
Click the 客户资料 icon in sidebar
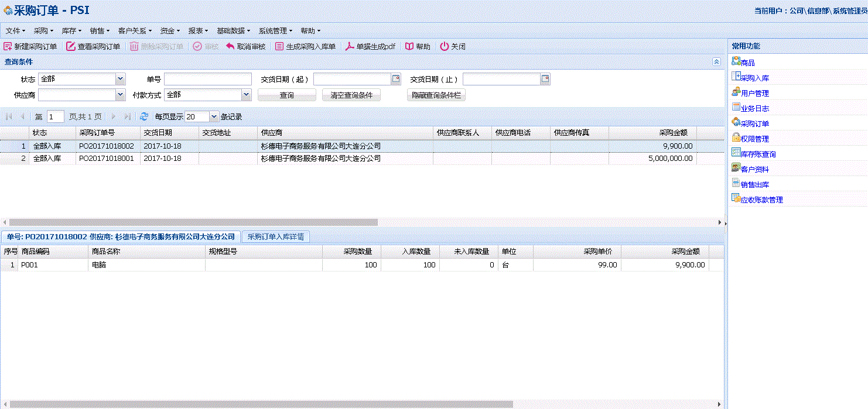tap(736, 167)
